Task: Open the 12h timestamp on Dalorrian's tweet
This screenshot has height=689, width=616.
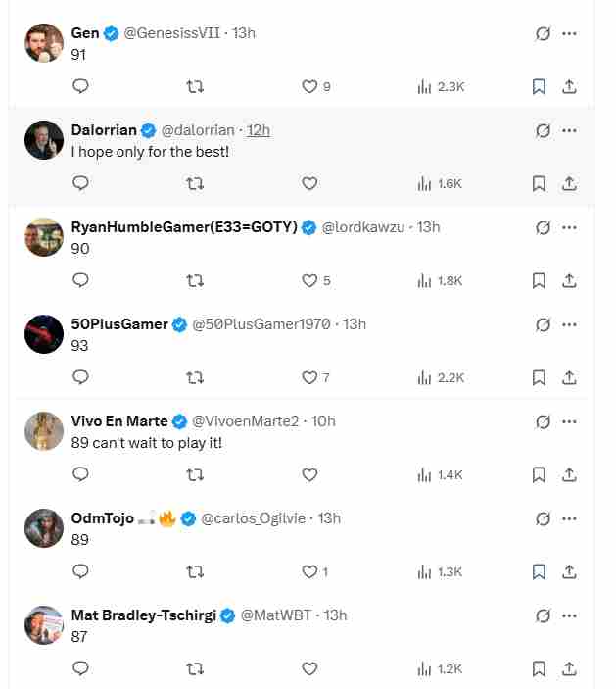Action: point(259,130)
